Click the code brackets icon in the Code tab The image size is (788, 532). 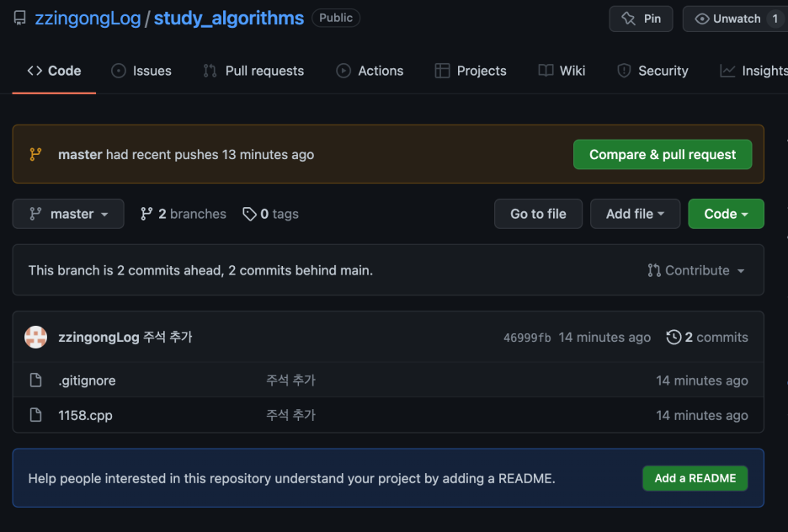[35, 71]
